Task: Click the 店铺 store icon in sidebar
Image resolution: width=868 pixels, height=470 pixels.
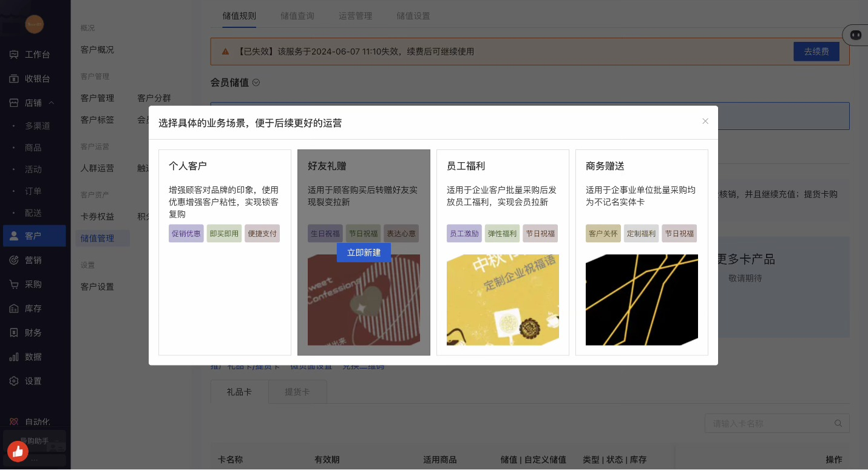Action: [x=14, y=103]
